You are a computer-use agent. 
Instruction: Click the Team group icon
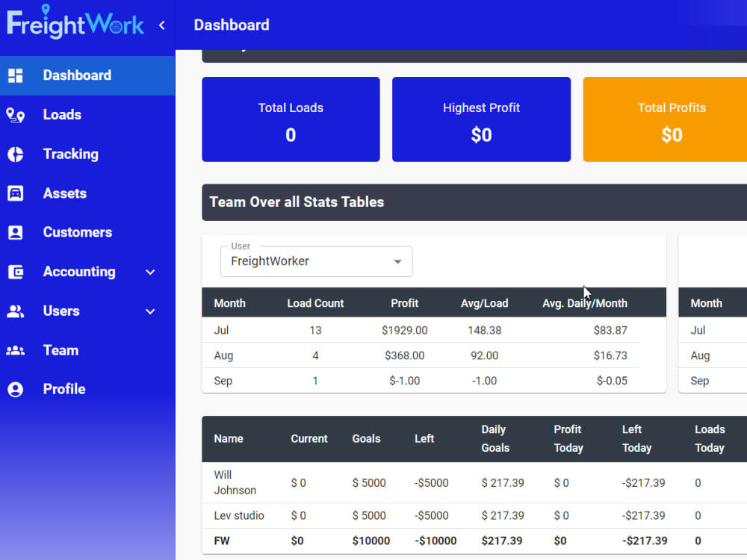tap(15, 350)
